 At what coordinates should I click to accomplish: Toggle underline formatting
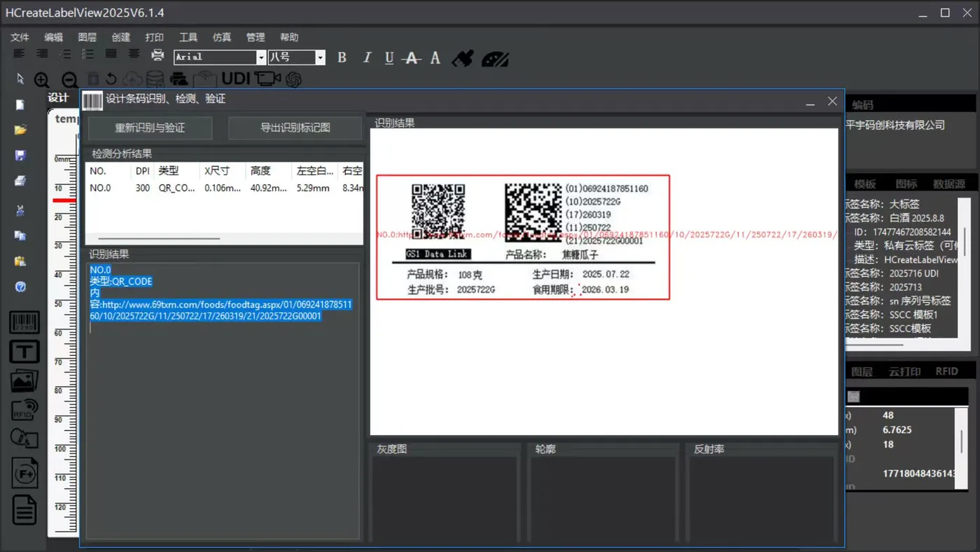click(389, 58)
